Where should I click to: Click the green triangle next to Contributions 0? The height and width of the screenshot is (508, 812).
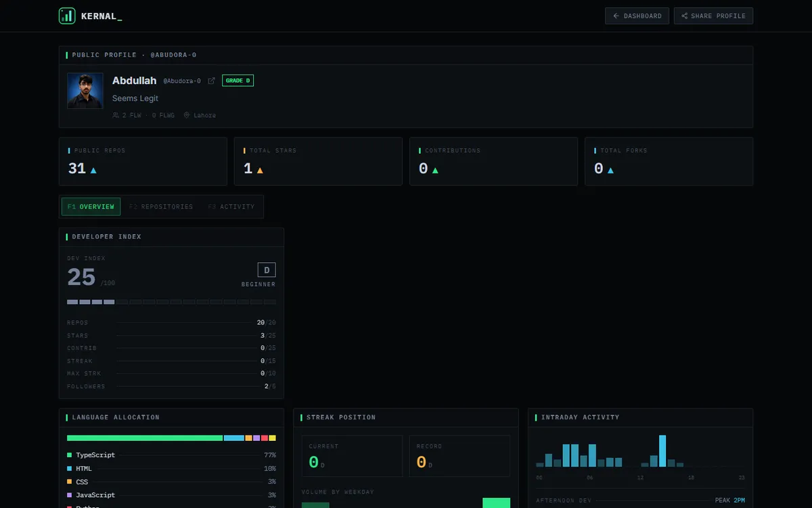(435, 170)
